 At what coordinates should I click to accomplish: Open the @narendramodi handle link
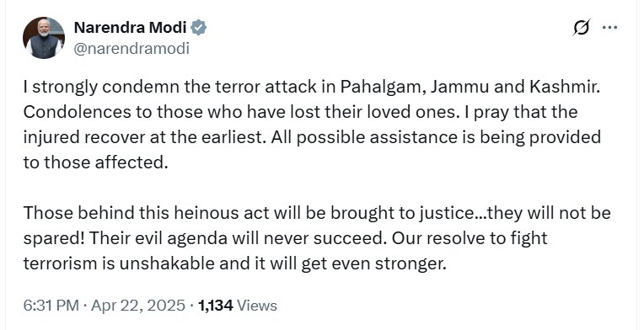[x=131, y=49]
